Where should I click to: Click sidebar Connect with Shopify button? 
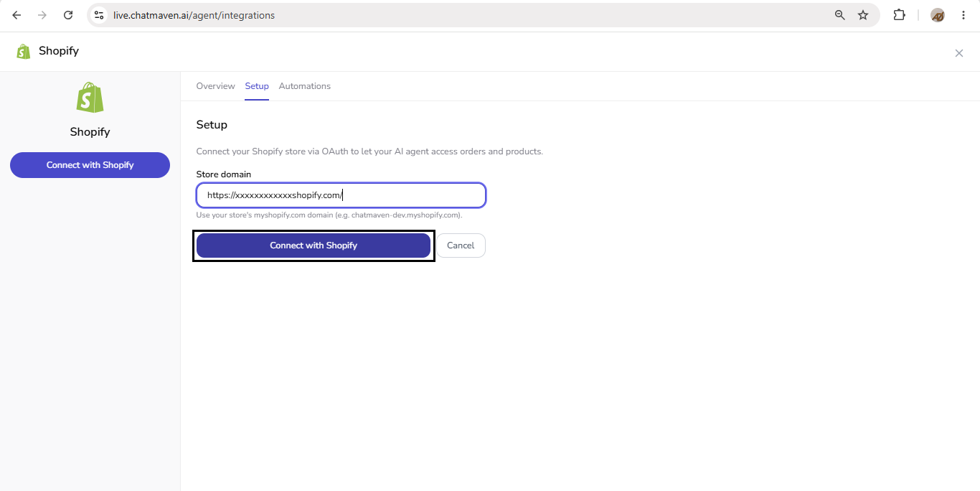(90, 165)
